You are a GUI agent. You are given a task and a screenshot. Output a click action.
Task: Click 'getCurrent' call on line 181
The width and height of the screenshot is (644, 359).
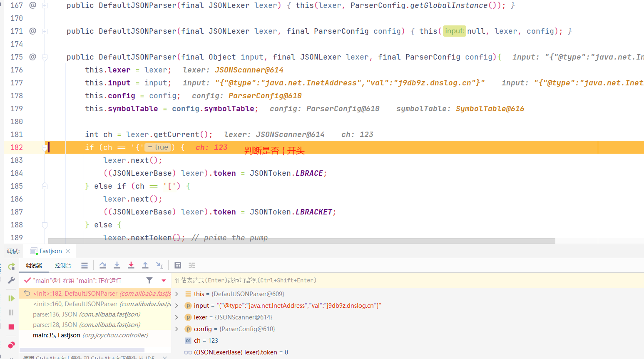(177, 135)
